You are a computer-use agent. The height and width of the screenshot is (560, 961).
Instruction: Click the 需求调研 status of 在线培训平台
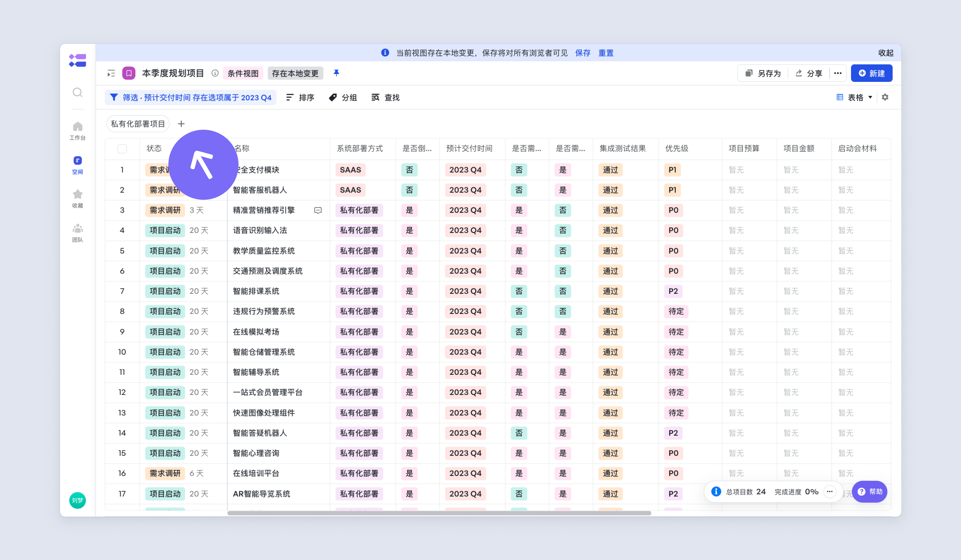pos(165,474)
